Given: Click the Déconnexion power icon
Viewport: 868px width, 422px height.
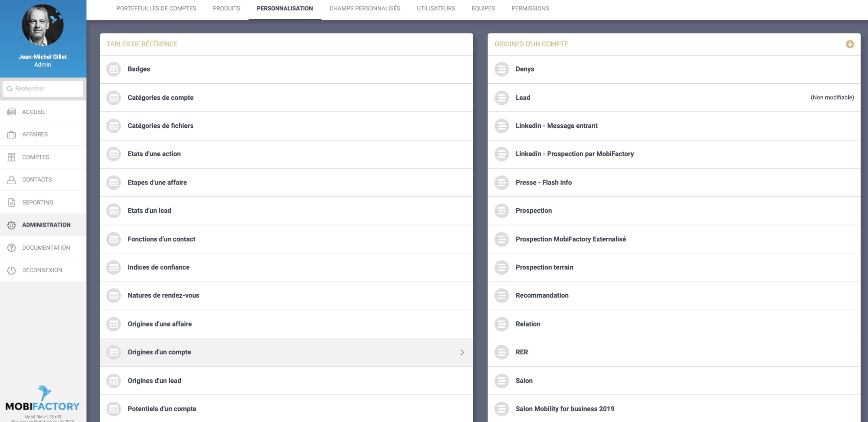Looking at the screenshot, I should click(x=12, y=270).
